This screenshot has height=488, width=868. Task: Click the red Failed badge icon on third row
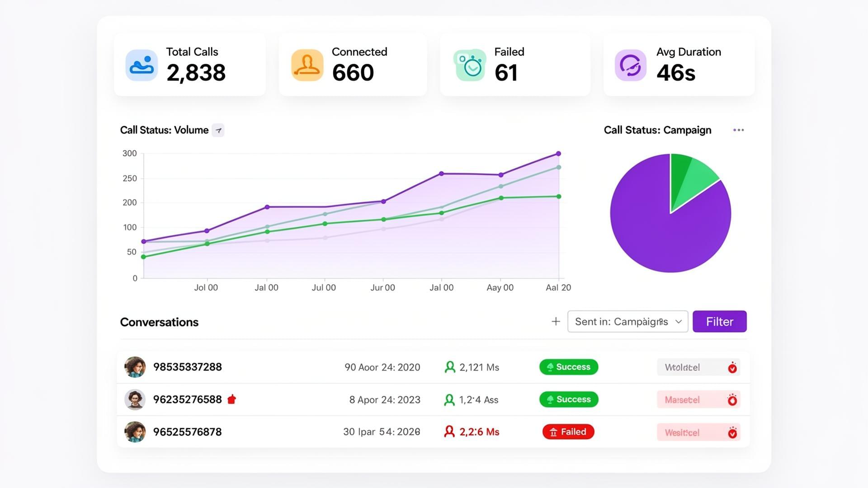[553, 432]
